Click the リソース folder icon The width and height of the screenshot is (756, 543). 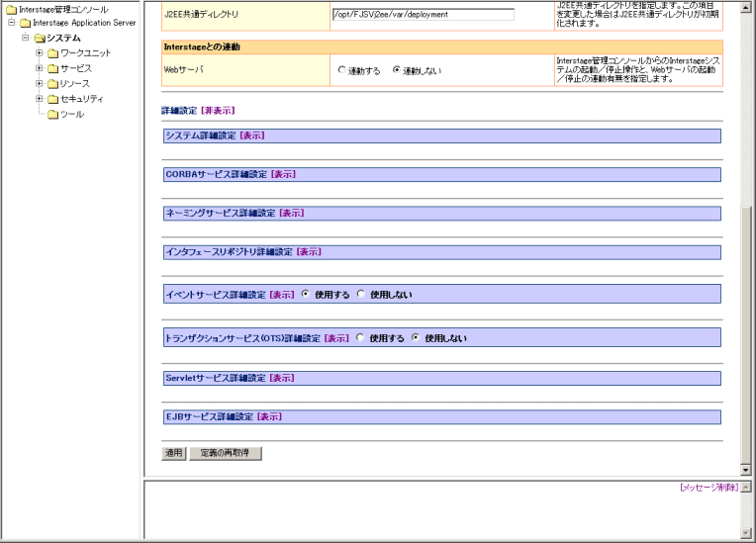pos(52,84)
